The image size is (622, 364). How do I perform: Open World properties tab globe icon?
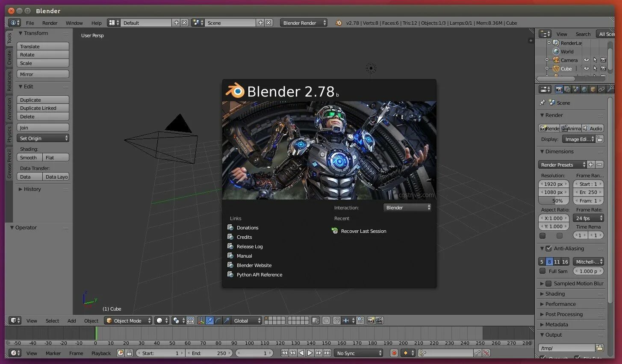click(x=584, y=89)
